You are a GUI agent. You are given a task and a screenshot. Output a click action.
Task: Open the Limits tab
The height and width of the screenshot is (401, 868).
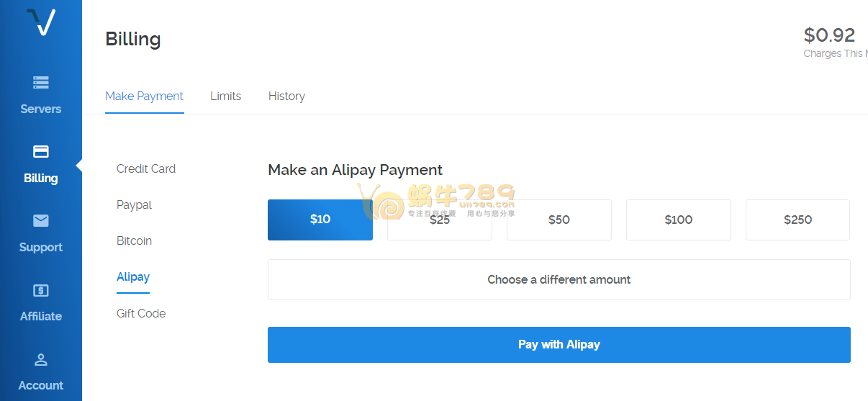tap(225, 96)
